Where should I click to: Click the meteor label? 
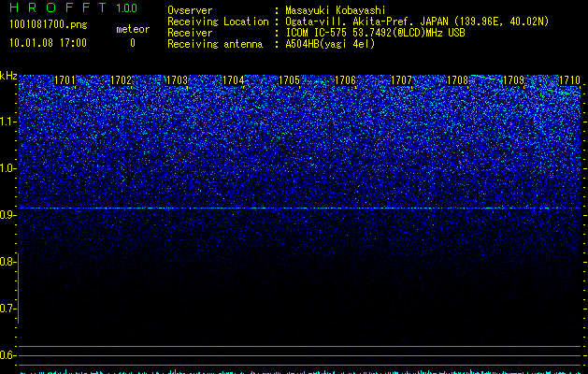point(133,29)
